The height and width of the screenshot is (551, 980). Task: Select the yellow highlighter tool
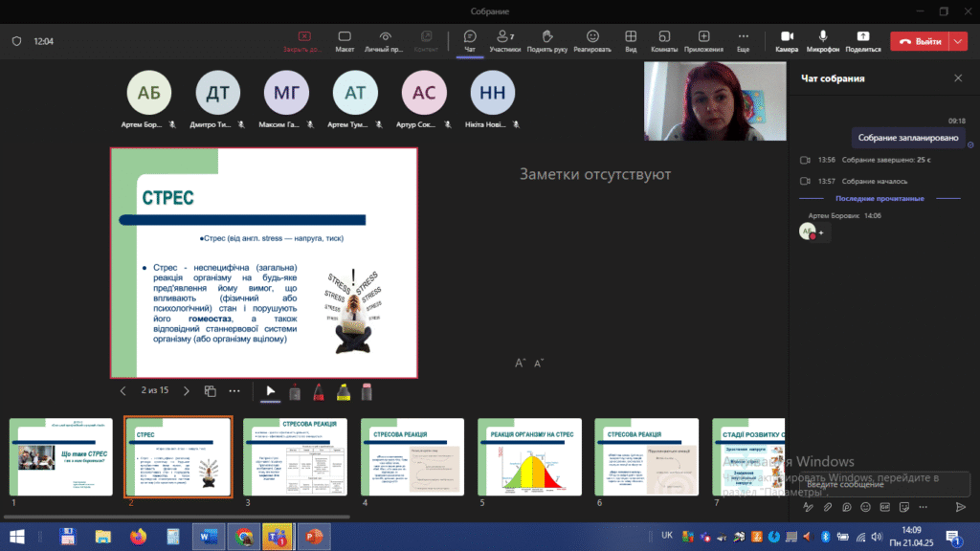coord(344,392)
